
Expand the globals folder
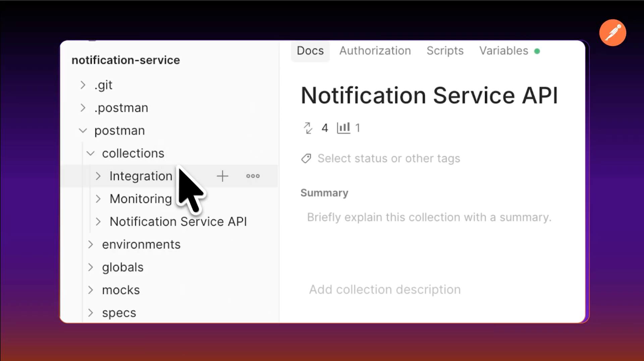pyautogui.click(x=91, y=267)
